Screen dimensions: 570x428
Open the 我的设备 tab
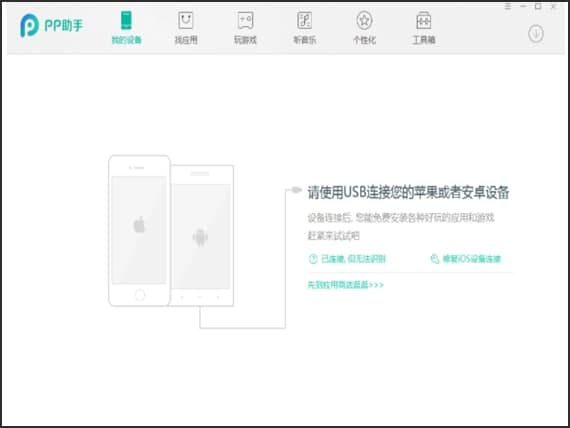coord(126,28)
